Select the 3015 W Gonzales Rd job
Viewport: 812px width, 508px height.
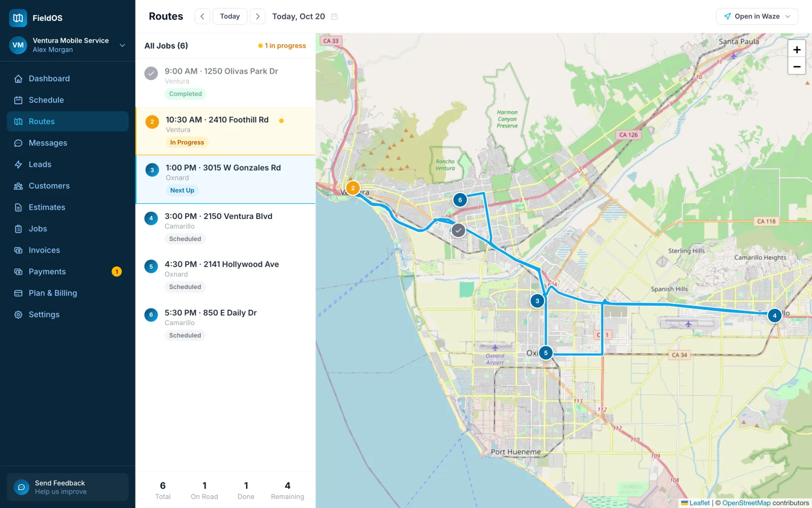point(226,179)
